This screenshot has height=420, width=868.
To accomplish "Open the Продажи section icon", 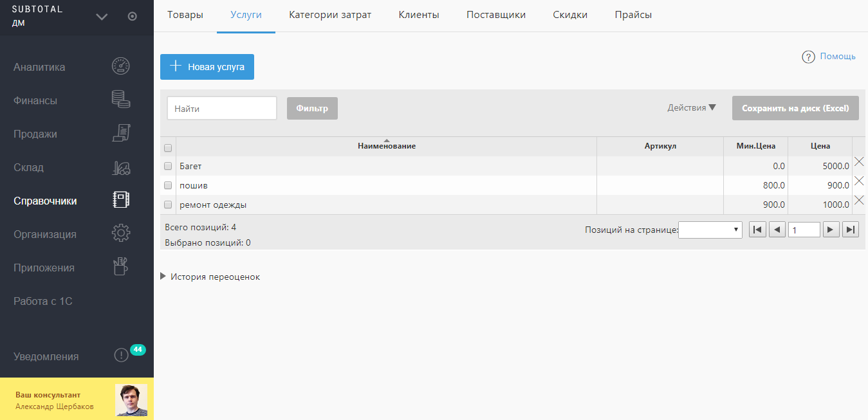I will pos(120,132).
